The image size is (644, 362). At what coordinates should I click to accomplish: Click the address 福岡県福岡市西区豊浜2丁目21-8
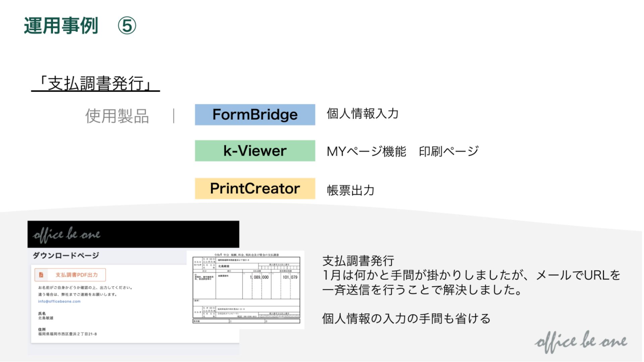pos(67,334)
